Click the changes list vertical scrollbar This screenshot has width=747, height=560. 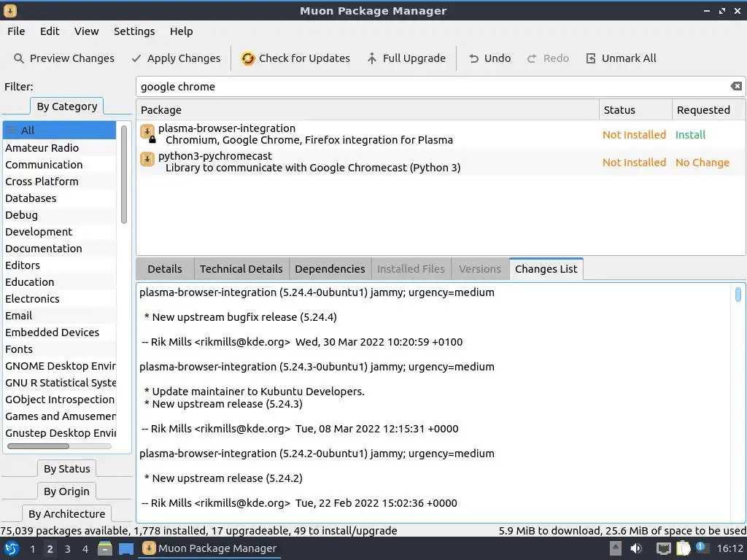click(x=738, y=295)
